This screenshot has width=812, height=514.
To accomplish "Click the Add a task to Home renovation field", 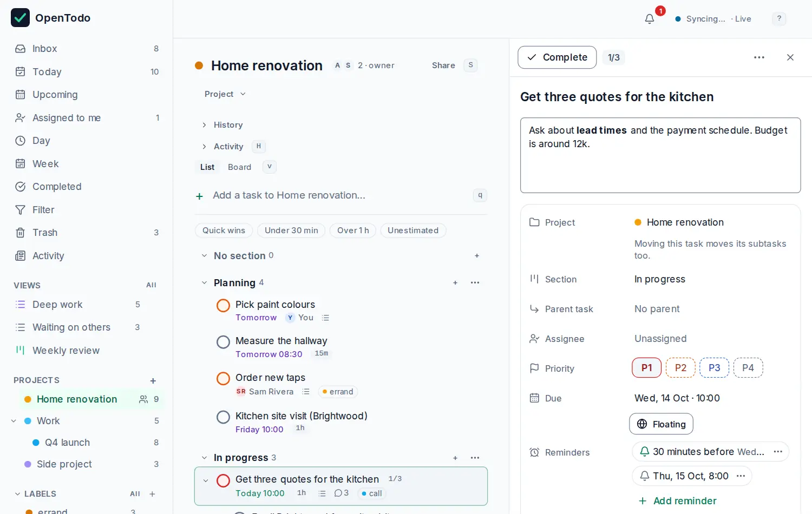I will coord(341,195).
